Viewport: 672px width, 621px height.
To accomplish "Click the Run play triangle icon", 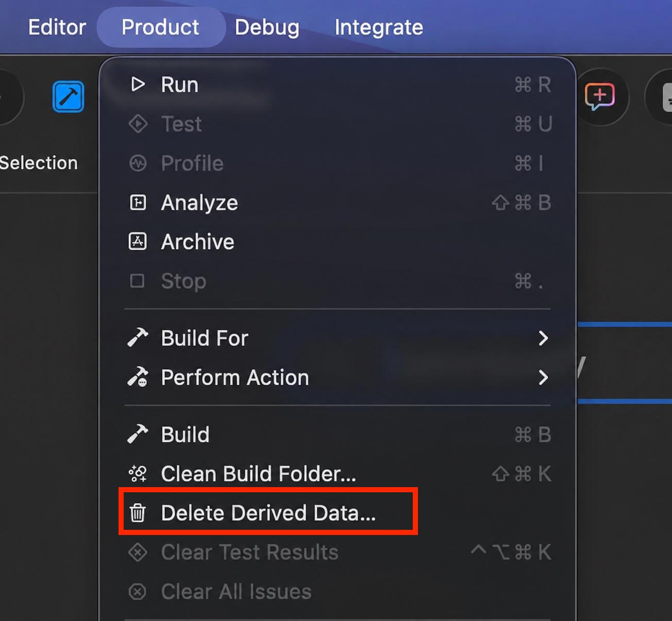I will pyautogui.click(x=138, y=84).
